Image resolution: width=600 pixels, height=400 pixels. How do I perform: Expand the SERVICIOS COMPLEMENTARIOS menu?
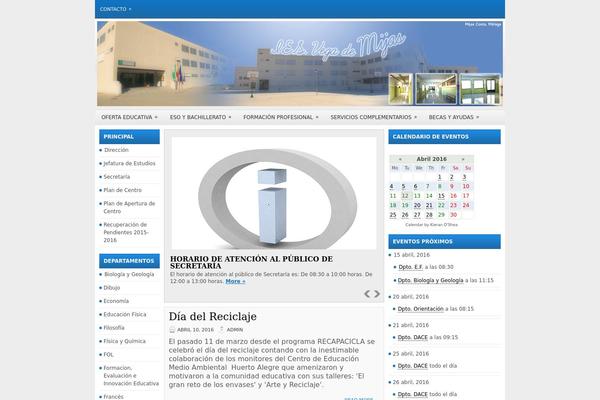(x=373, y=117)
